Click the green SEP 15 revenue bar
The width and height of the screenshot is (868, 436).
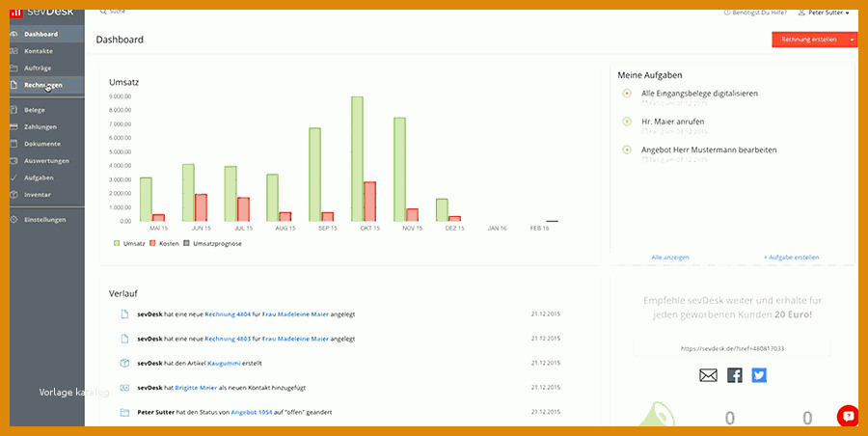(x=315, y=175)
